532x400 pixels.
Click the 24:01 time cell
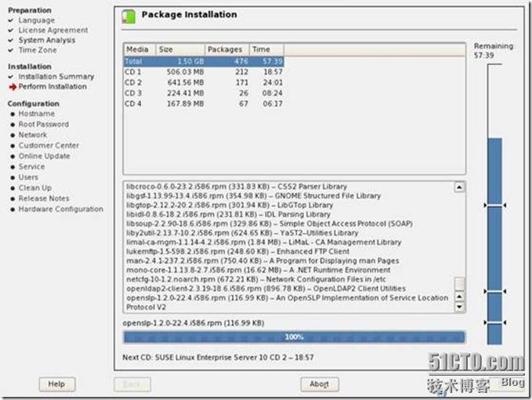click(273, 82)
